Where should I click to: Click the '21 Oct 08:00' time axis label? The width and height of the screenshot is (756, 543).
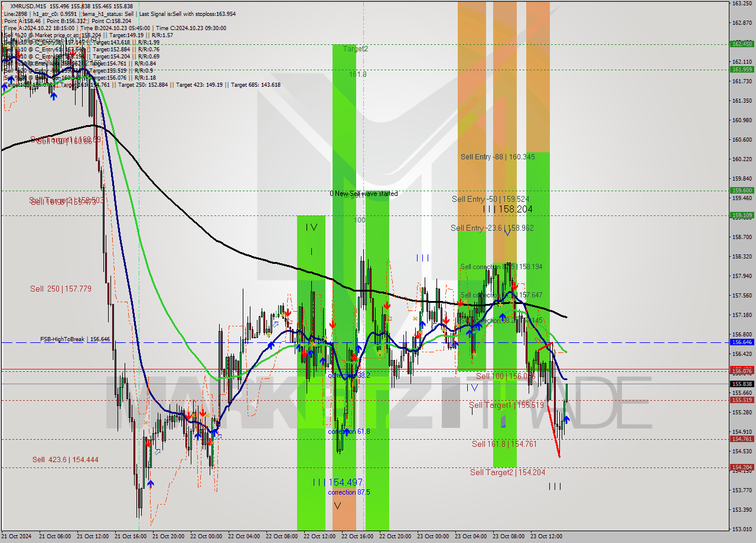click(x=54, y=537)
